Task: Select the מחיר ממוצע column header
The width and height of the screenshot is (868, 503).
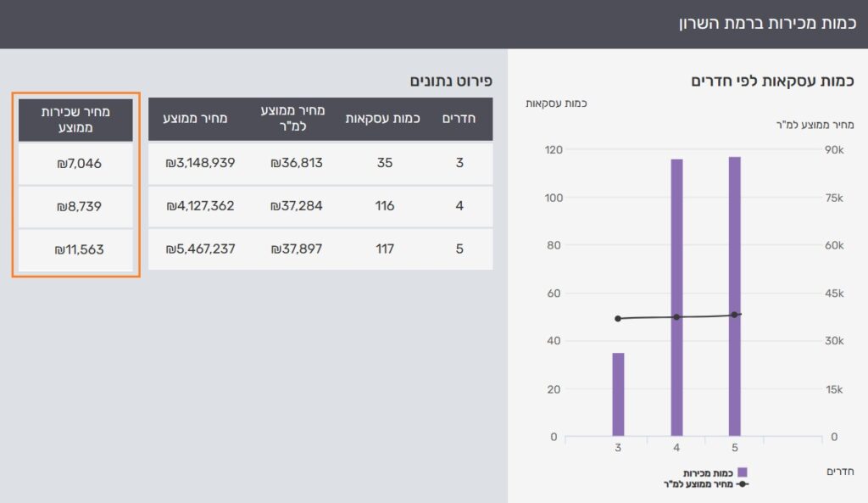Action: [x=195, y=119]
